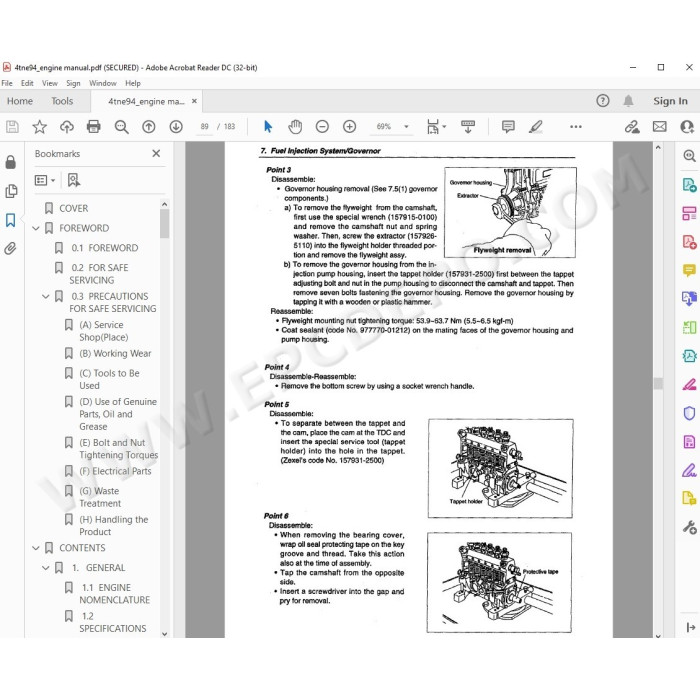Image resolution: width=700 pixels, height=700 pixels.
Task: Open the Help question mark
Action: coord(603,101)
